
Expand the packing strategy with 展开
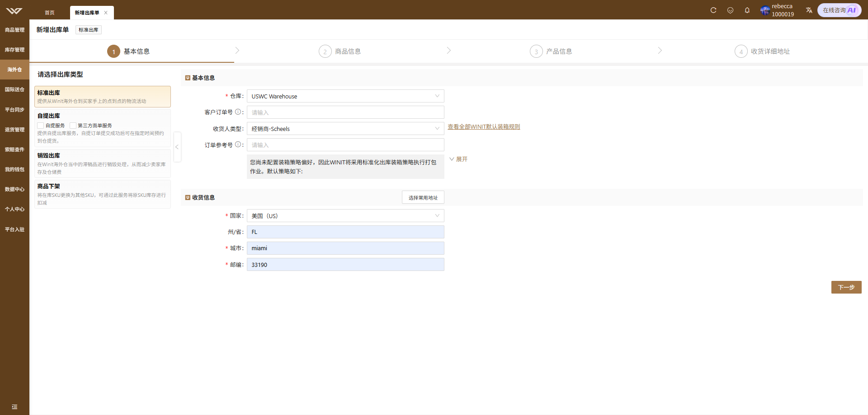[x=458, y=159]
